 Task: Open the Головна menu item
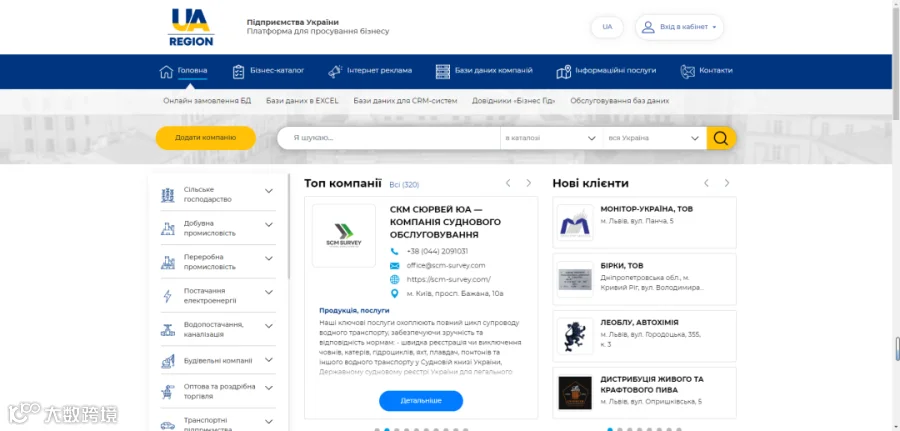(192, 71)
